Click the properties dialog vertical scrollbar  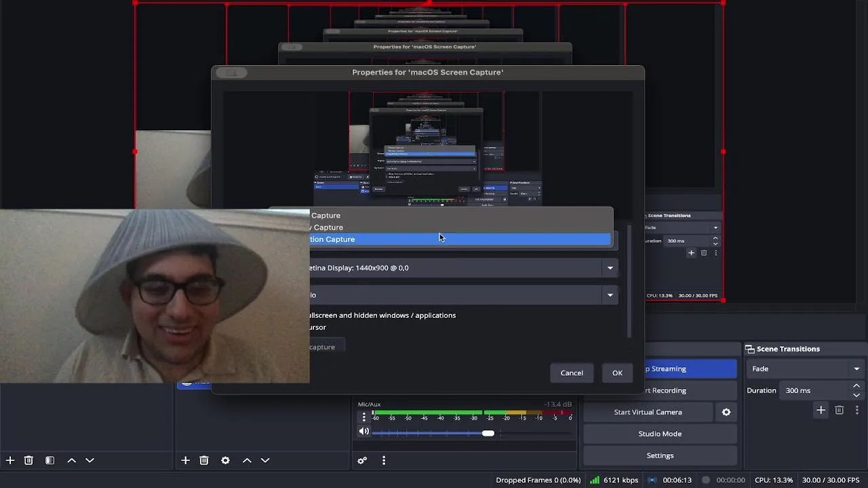(629, 281)
